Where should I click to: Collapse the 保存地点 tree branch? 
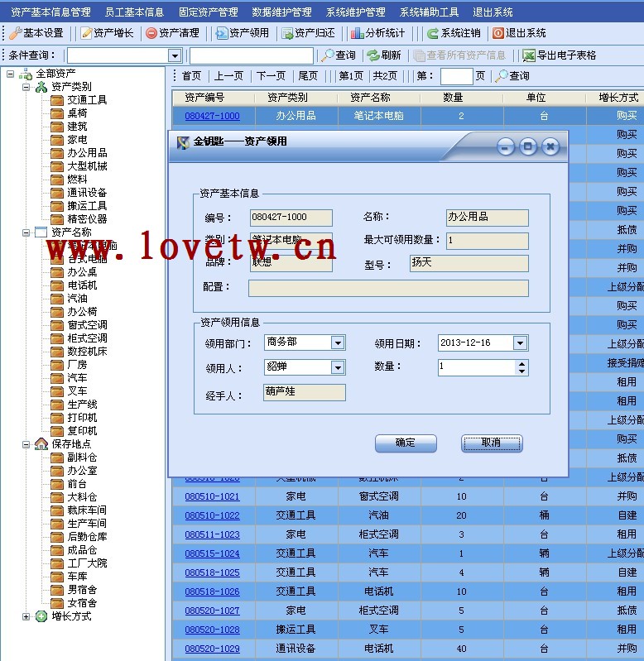point(26,444)
